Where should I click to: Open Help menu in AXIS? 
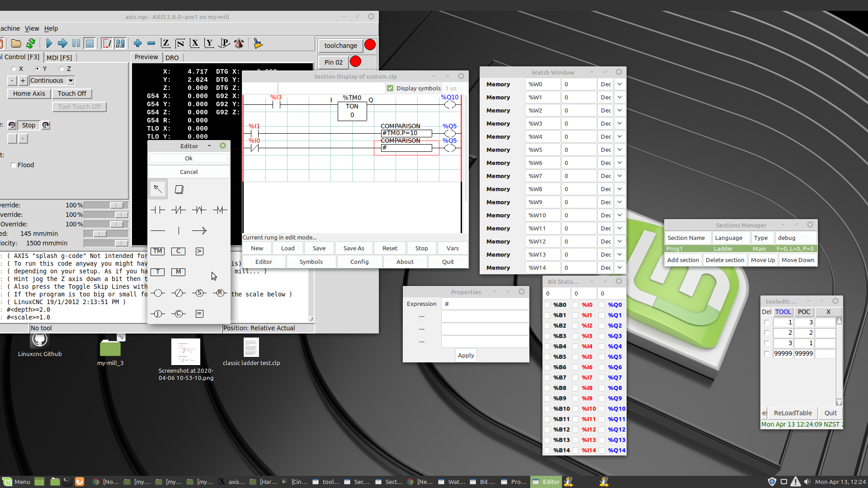tap(51, 28)
